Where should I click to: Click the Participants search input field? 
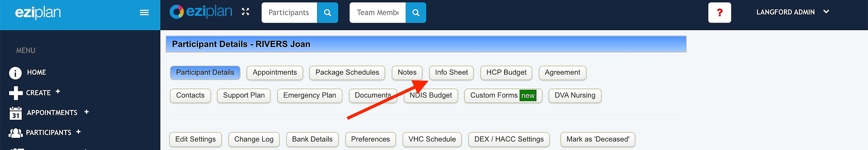pyautogui.click(x=289, y=13)
